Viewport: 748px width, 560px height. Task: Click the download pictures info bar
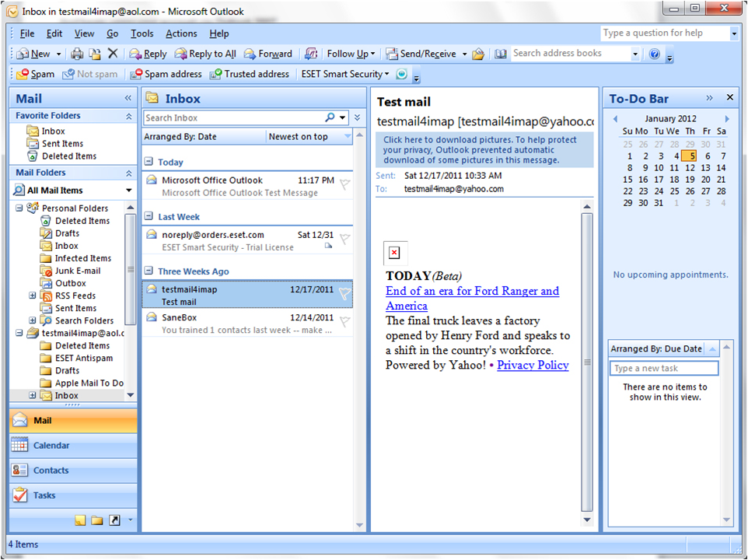pos(484,150)
